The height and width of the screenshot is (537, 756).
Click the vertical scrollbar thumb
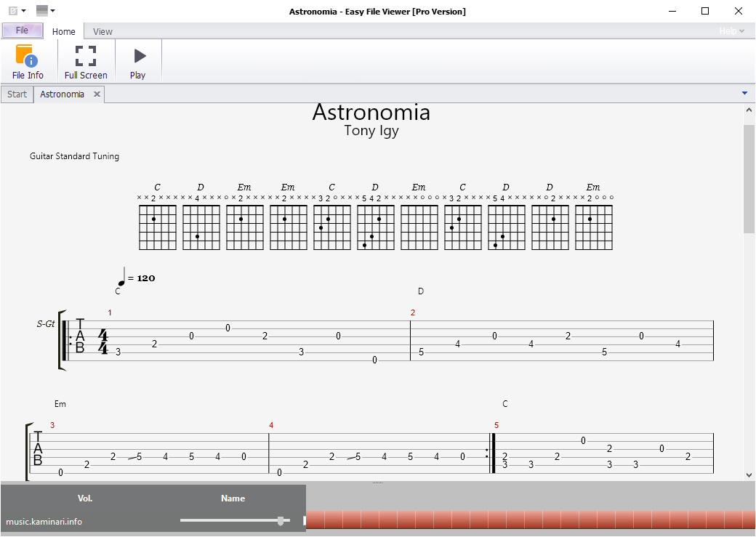(x=749, y=179)
